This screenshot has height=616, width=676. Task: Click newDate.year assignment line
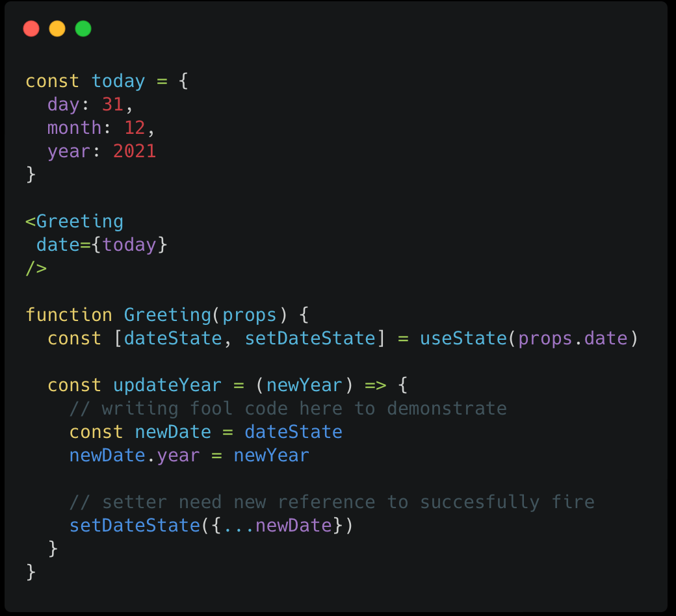point(189,456)
